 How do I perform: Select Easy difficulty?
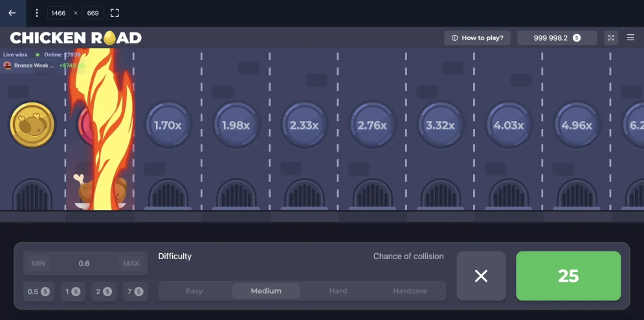[194, 291]
